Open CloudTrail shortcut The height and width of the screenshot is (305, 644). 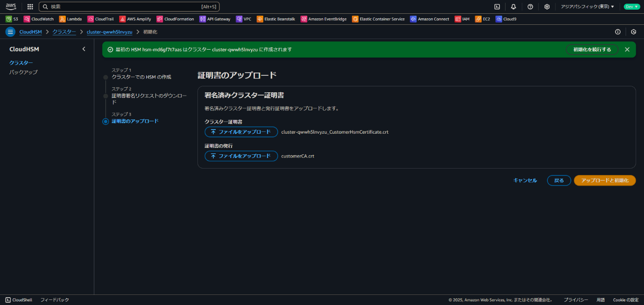[100, 19]
